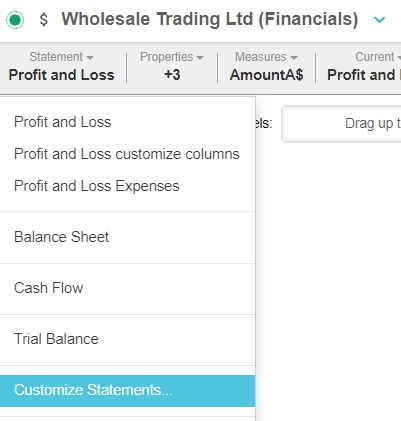
Task: Click the Wholesale Trading Ltd (Financials) title
Action: [210, 19]
